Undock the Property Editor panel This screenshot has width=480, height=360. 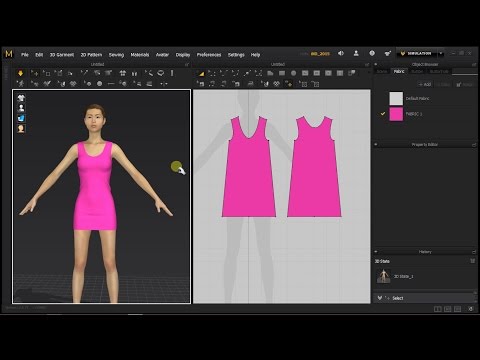[474, 145]
